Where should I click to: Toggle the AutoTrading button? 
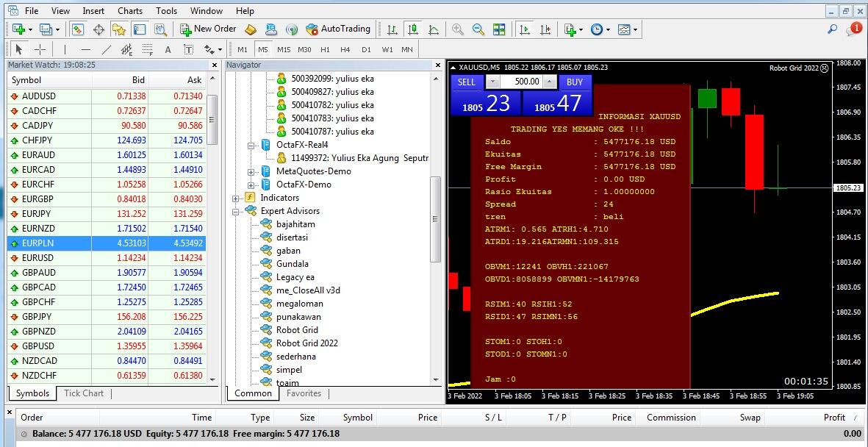click(x=337, y=29)
